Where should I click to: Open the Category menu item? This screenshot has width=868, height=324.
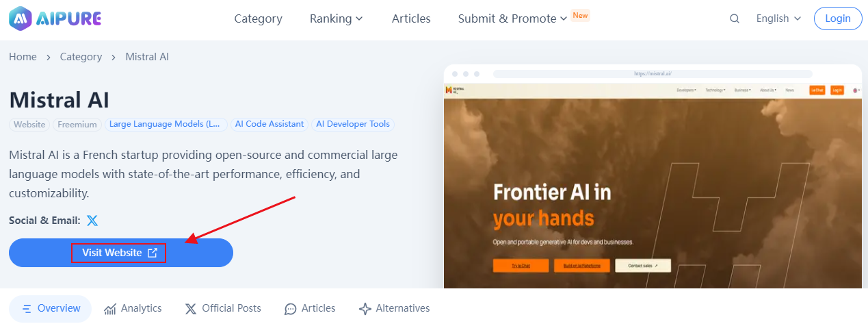pyautogui.click(x=258, y=18)
